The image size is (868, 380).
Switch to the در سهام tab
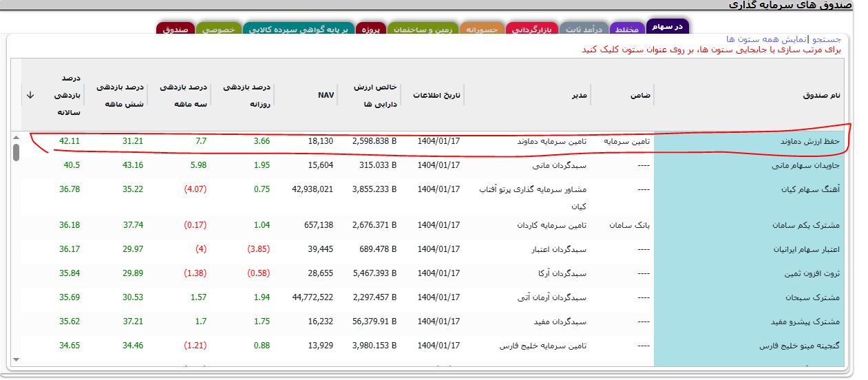pos(668,27)
